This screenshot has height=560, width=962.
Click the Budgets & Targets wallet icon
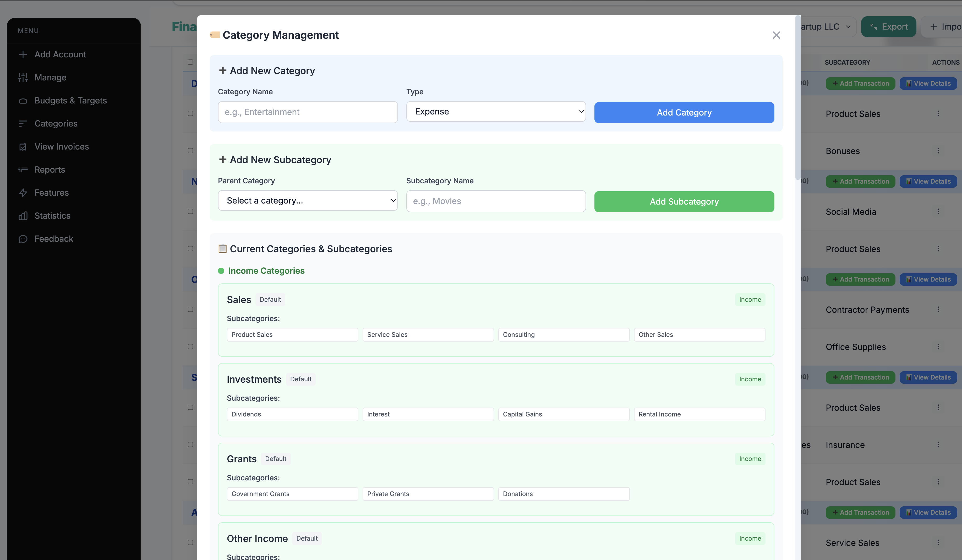(x=23, y=100)
